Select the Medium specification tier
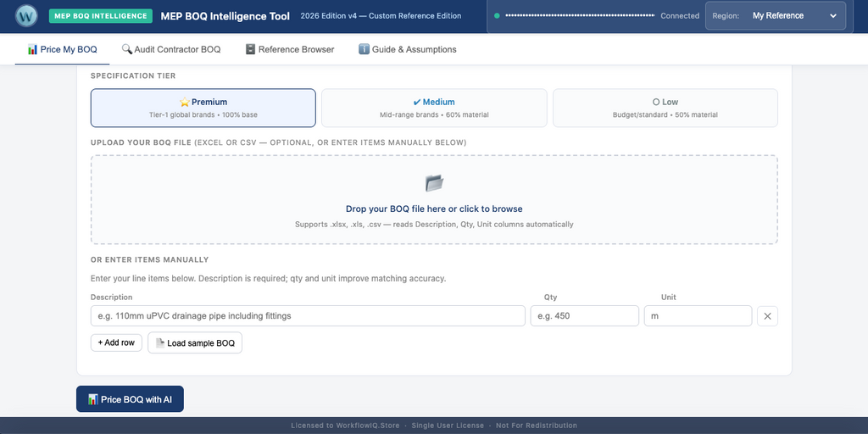Viewport: 868px width, 434px height. pyautogui.click(x=434, y=108)
